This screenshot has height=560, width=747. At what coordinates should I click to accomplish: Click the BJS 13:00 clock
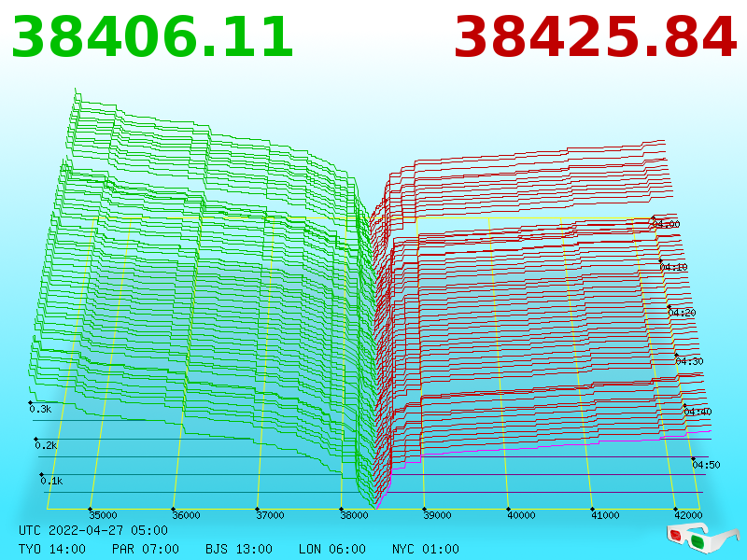click(x=239, y=549)
